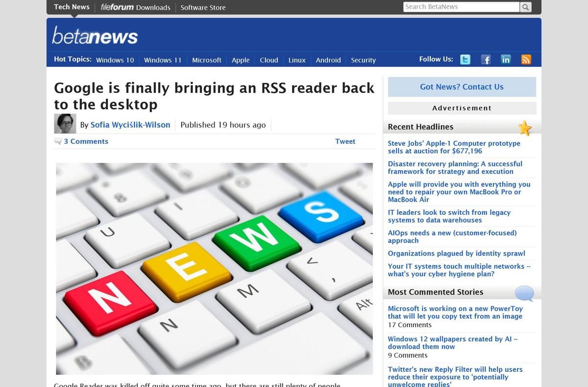Viewport: 588px width, 387px height.
Task: Select the Android hot topic
Action: pyautogui.click(x=328, y=60)
